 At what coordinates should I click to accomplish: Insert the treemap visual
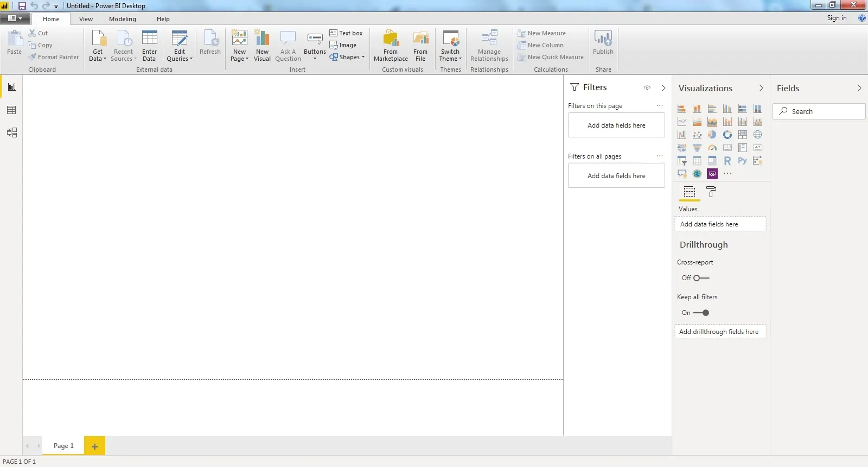pos(743,135)
